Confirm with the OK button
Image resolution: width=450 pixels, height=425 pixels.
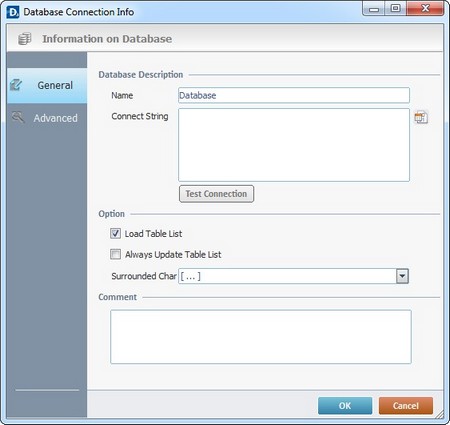click(x=345, y=406)
